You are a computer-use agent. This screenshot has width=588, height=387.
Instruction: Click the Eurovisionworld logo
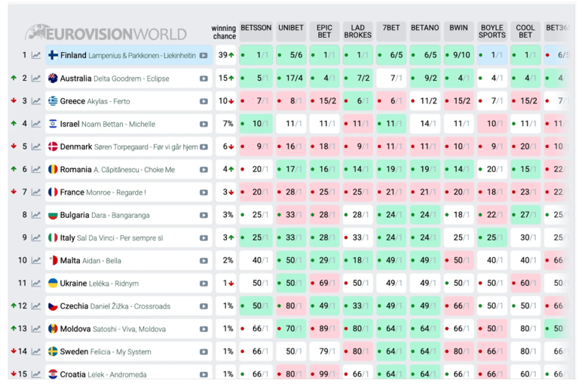(106, 33)
